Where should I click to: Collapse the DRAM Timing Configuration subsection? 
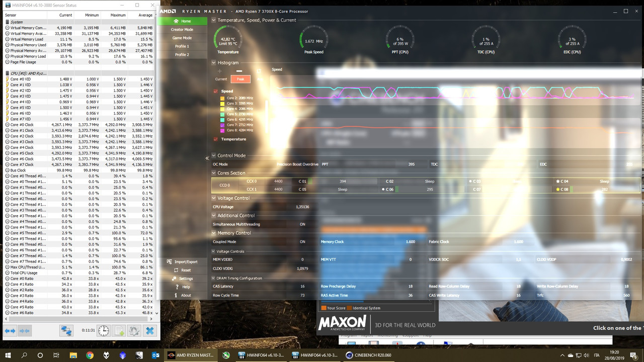[214, 278]
